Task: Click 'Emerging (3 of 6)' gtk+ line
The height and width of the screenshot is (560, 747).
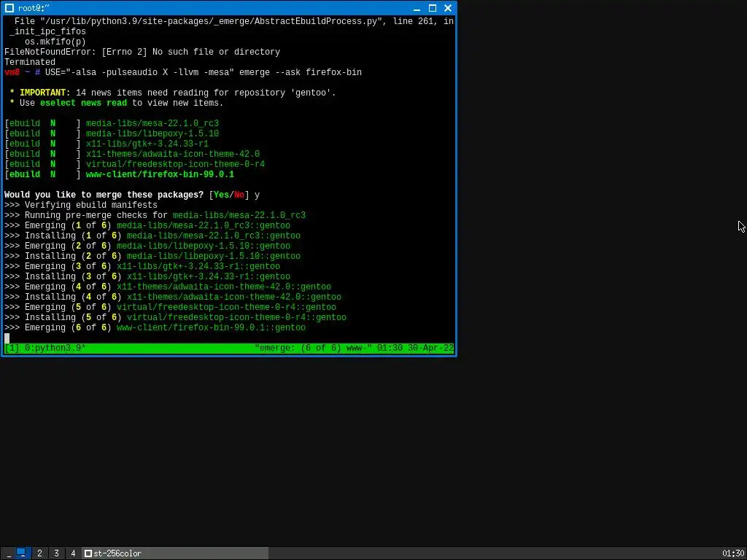Action: tap(142, 267)
